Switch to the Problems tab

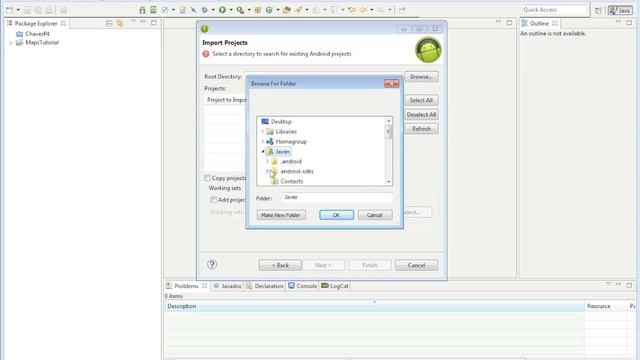186,286
